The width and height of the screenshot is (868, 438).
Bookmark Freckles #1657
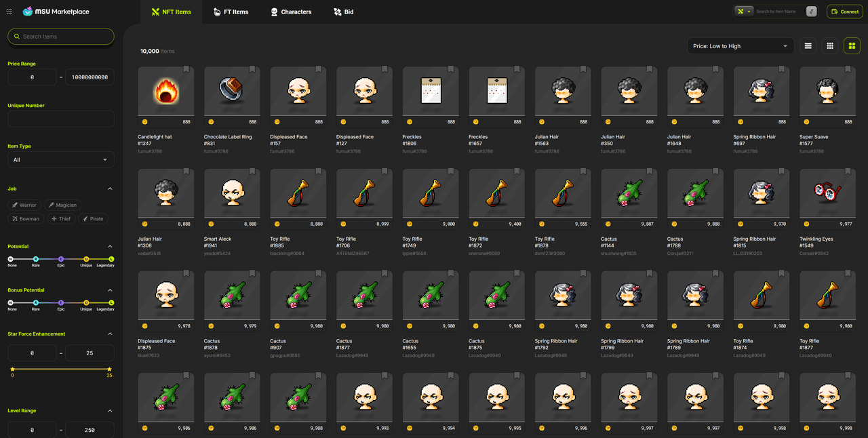click(517, 69)
